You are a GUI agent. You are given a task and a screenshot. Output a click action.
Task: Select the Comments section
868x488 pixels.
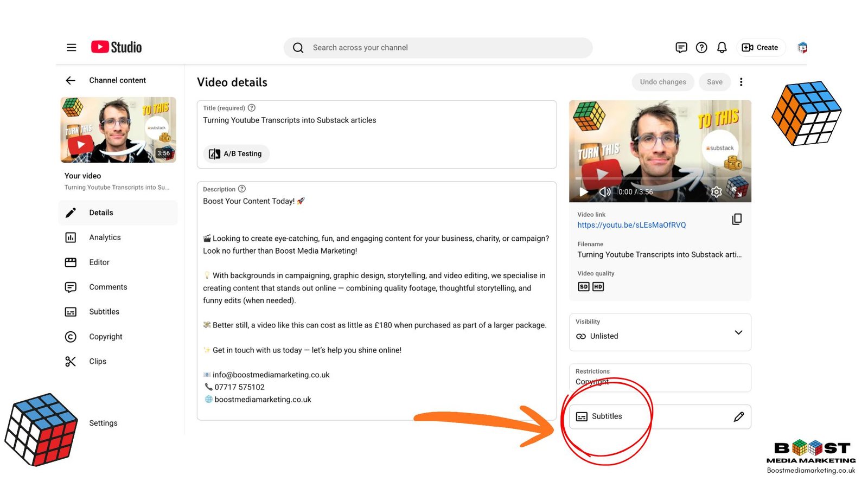(x=108, y=287)
